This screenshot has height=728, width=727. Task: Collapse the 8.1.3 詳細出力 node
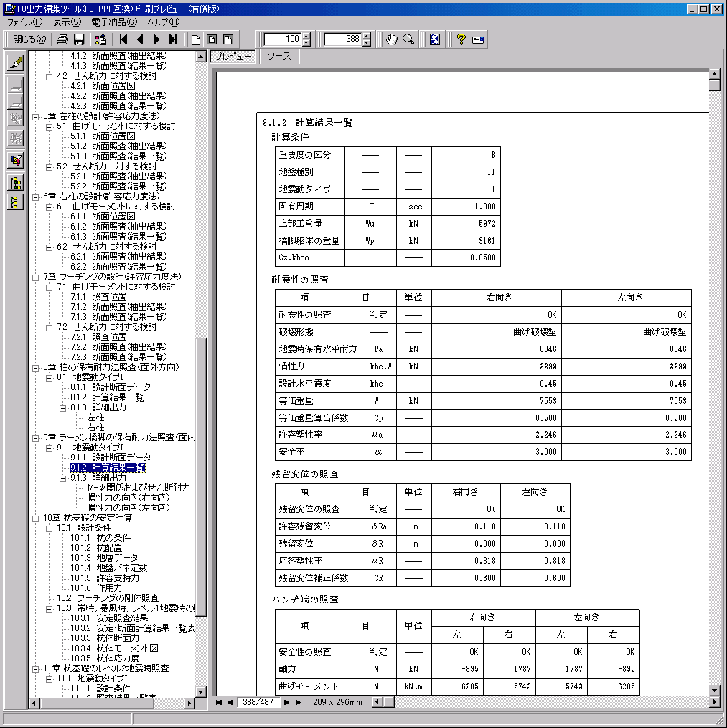coord(62,408)
